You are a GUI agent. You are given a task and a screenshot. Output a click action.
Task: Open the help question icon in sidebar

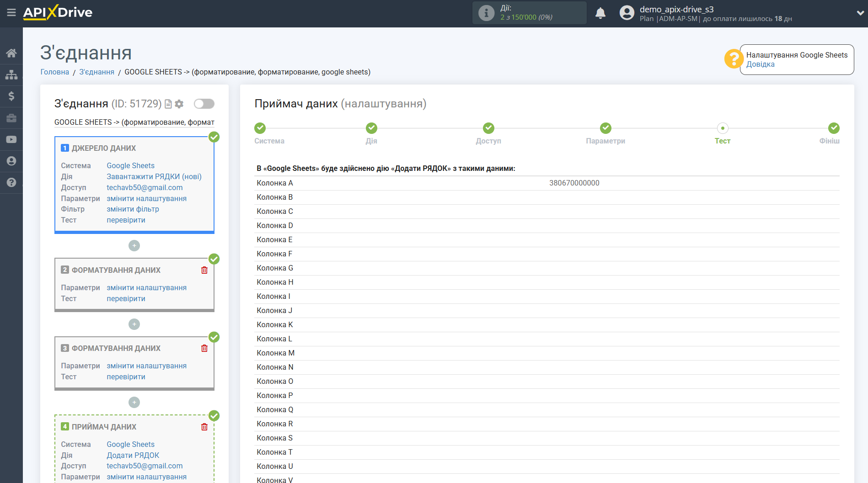click(11, 182)
